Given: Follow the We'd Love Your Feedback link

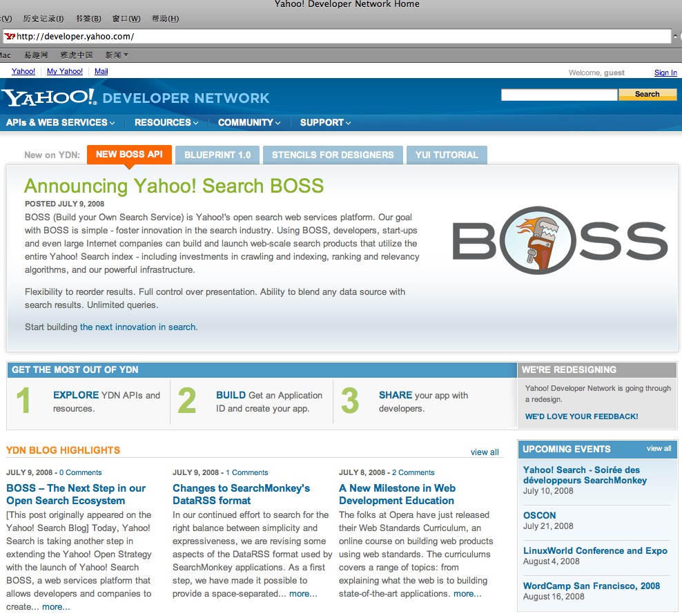Looking at the screenshot, I should click(x=581, y=416).
